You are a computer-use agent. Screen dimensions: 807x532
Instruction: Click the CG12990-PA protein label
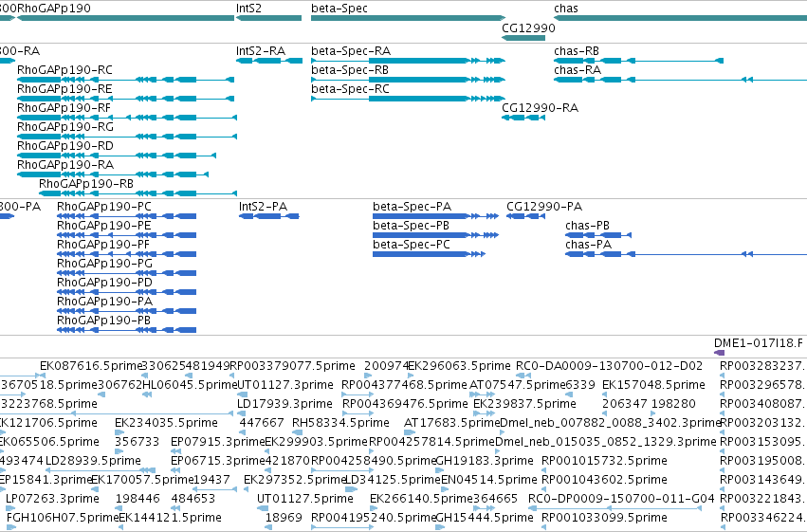[544, 207]
